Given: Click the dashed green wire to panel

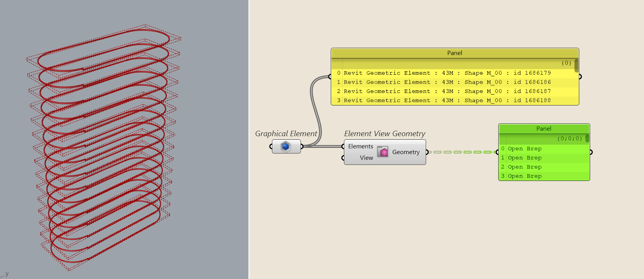Looking at the screenshot, I should pyautogui.click(x=462, y=152).
